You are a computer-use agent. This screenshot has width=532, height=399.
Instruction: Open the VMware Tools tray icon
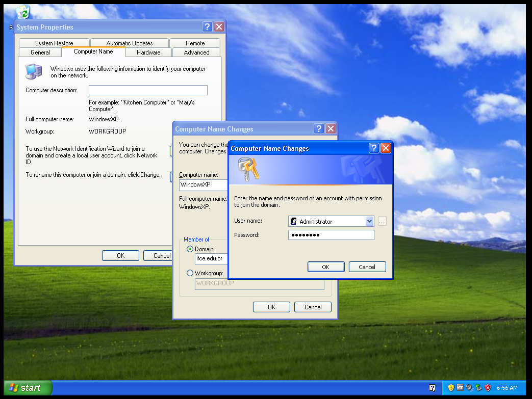coord(460,387)
